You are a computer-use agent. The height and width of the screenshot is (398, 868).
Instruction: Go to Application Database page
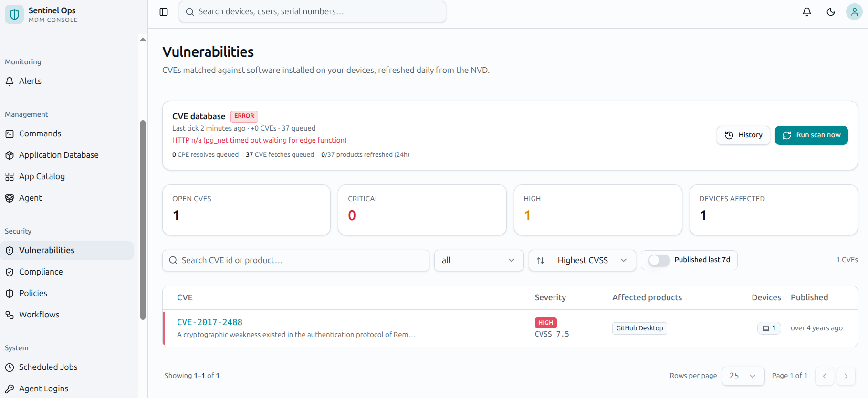coord(67,155)
